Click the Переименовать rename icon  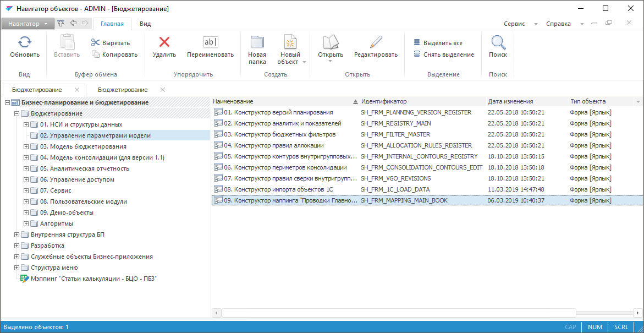210,42
